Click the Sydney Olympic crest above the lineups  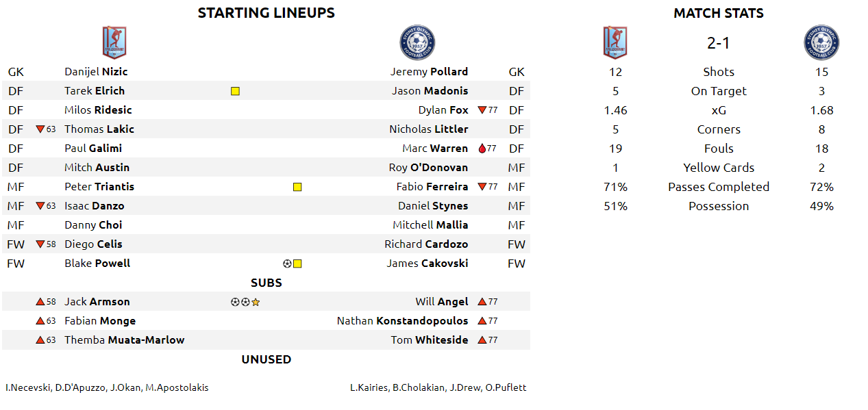click(417, 42)
